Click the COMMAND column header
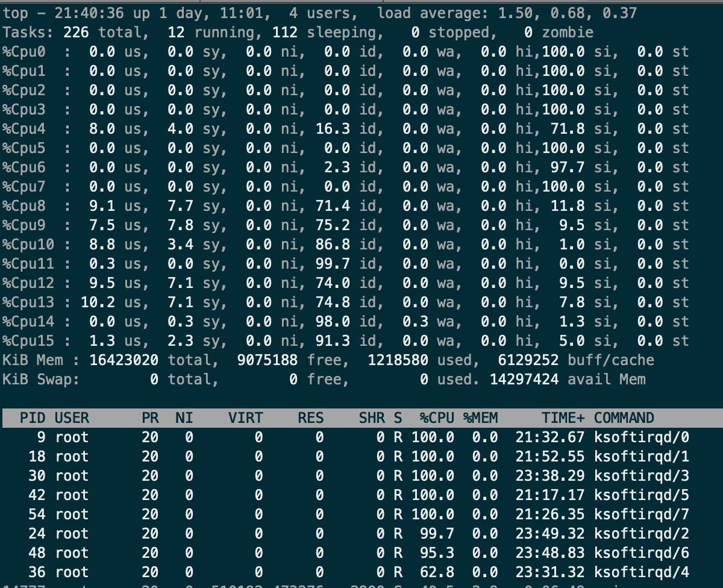This screenshot has width=723, height=588. [624, 418]
